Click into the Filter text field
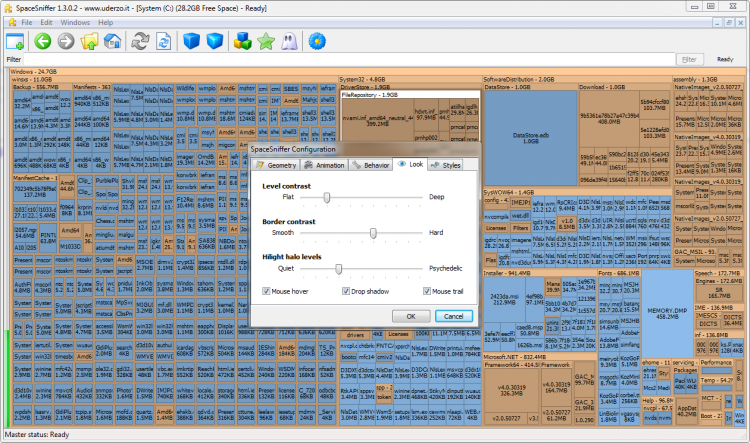The height and width of the screenshot is (443, 750). (x=340, y=59)
